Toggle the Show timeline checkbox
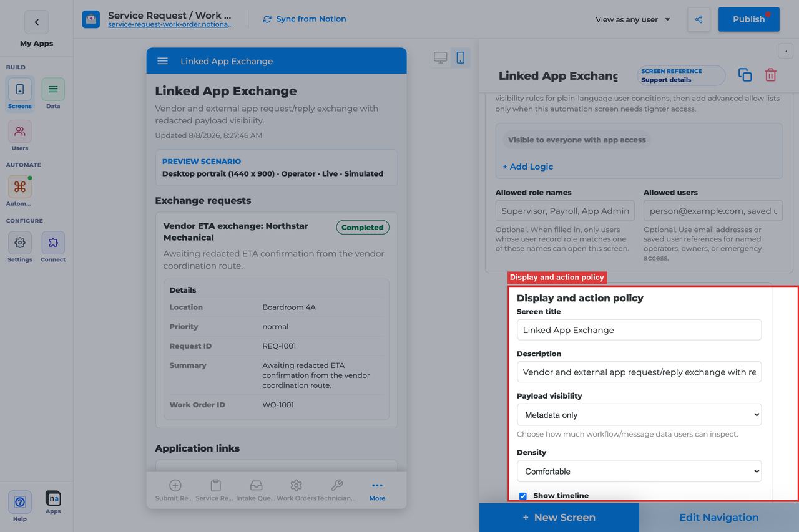This screenshot has height=532, width=799. 523,496
